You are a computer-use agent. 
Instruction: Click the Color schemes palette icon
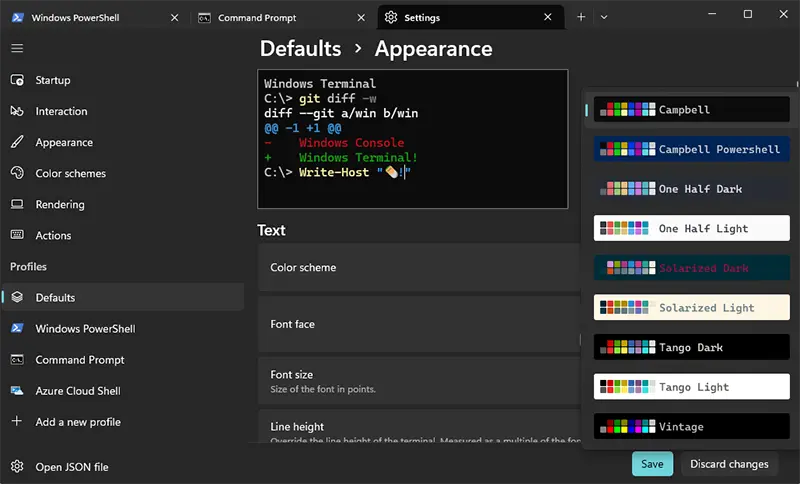click(x=17, y=173)
